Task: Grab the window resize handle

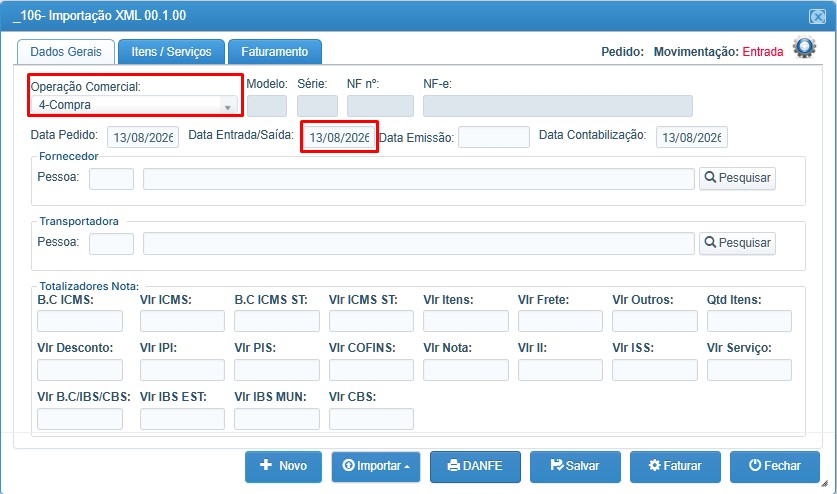Action: click(x=825, y=483)
